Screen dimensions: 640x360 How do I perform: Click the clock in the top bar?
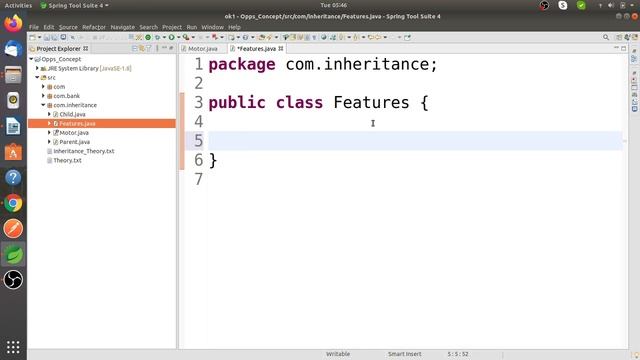(x=333, y=5)
